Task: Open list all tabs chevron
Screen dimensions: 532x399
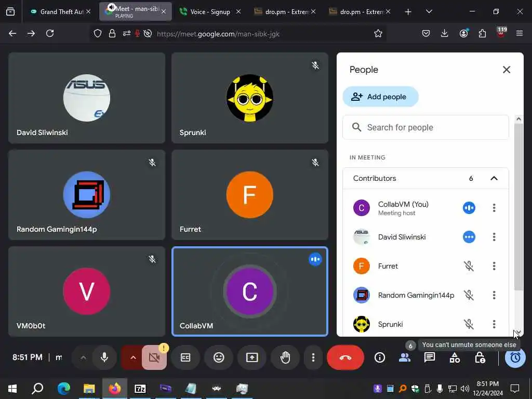Action: click(x=429, y=11)
